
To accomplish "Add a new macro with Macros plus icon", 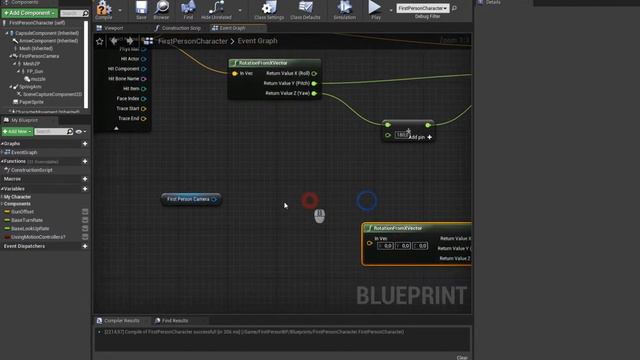I will tap(85, 179).
